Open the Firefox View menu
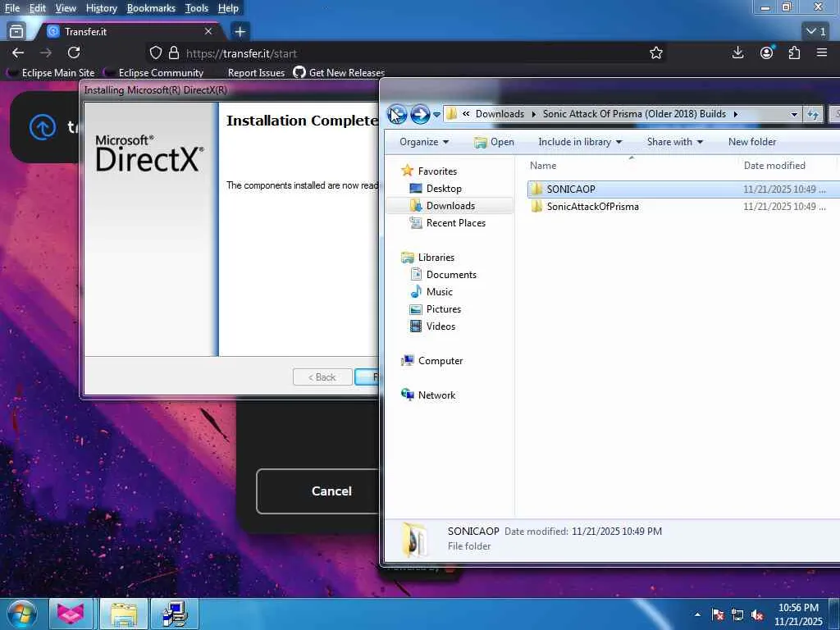The width and height of the screenshot is (840, 630). pyautogui.click(x=66, y=8)
